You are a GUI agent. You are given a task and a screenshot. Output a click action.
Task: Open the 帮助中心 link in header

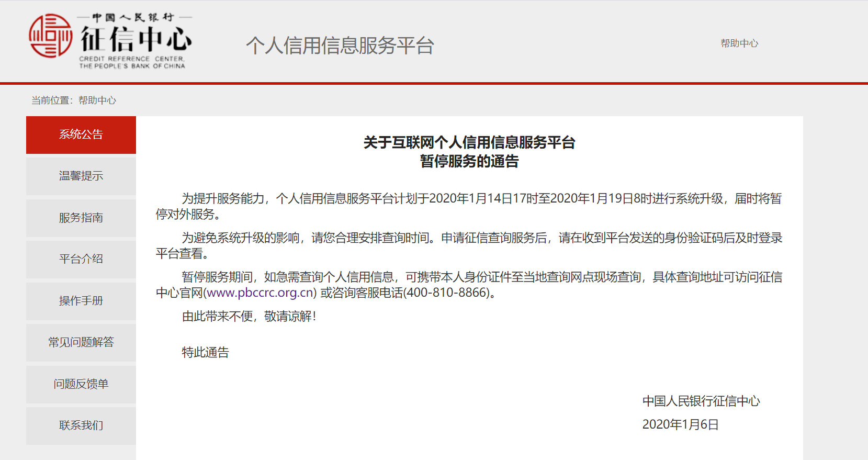click(x=739, y=43)
